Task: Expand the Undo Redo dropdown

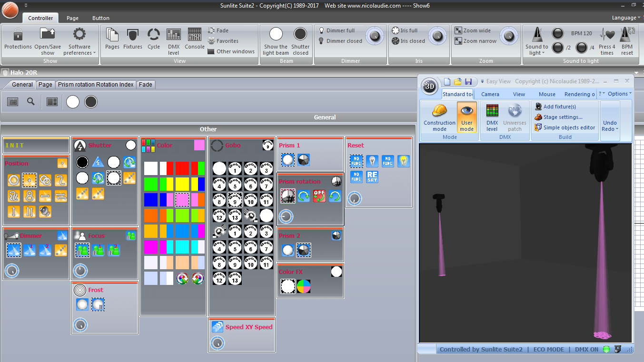Action: pyautogui.click(x=610, y=126)
